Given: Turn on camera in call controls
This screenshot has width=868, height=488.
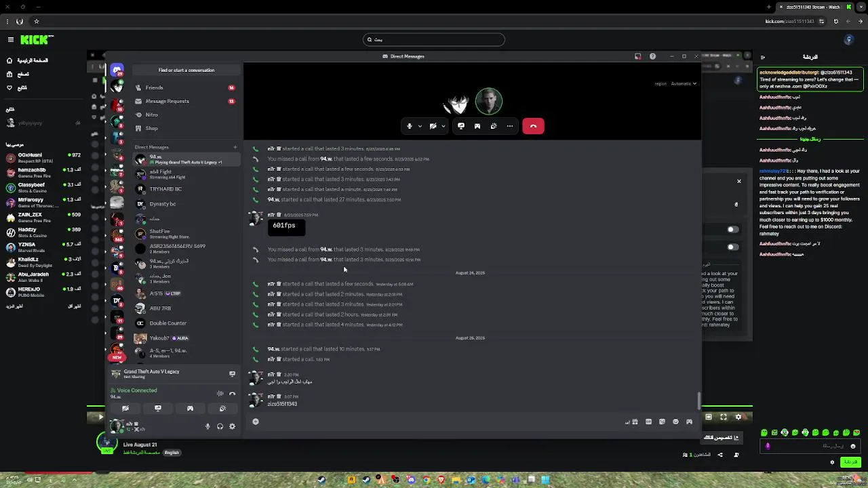Looking at the screenshot, I should [x=433, y=126].
